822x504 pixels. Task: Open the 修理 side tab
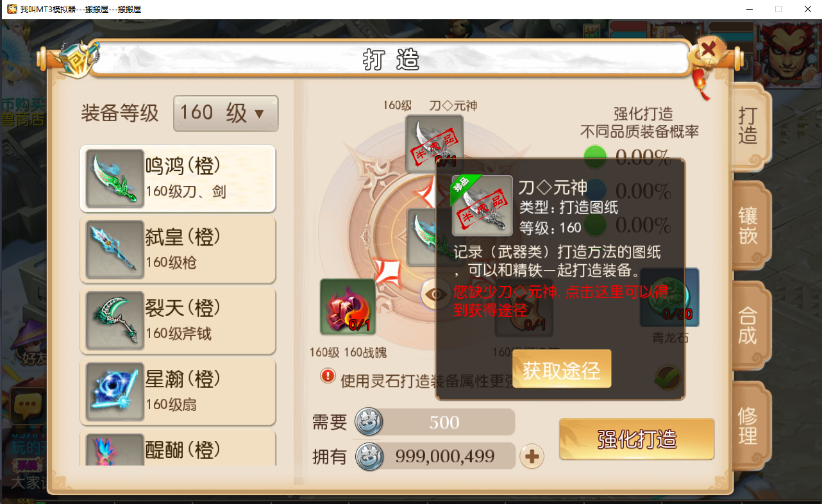pos(748,426)
